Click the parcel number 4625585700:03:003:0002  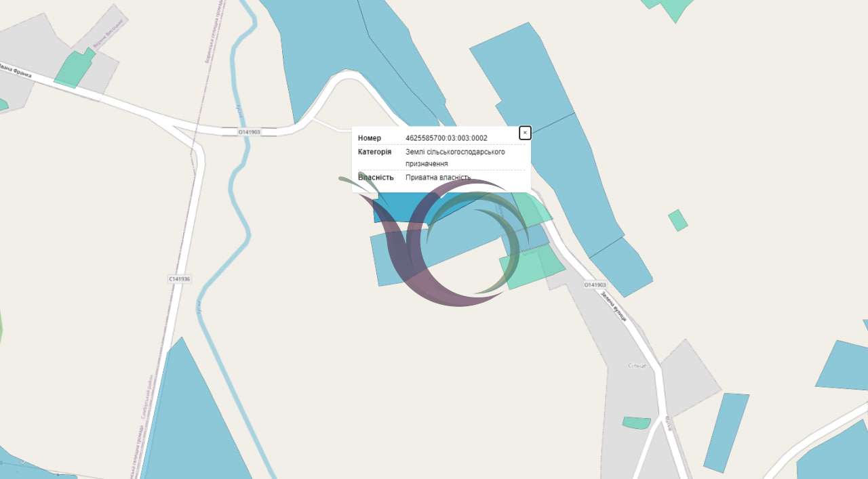[446, 138]
